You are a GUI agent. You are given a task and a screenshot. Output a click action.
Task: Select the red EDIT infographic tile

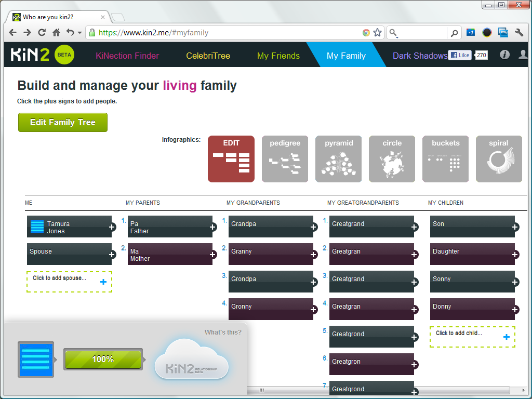[x=231, y=159]
